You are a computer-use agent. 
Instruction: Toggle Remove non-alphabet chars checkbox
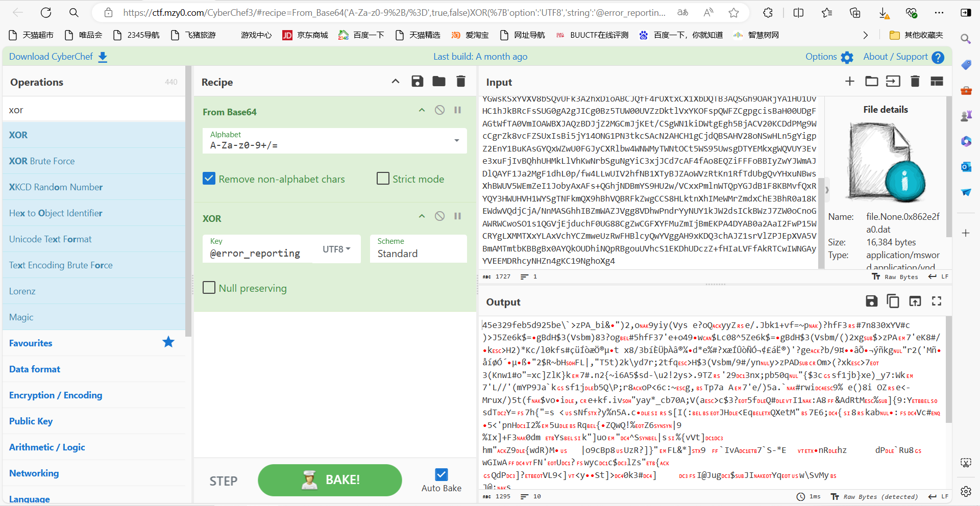209,179
